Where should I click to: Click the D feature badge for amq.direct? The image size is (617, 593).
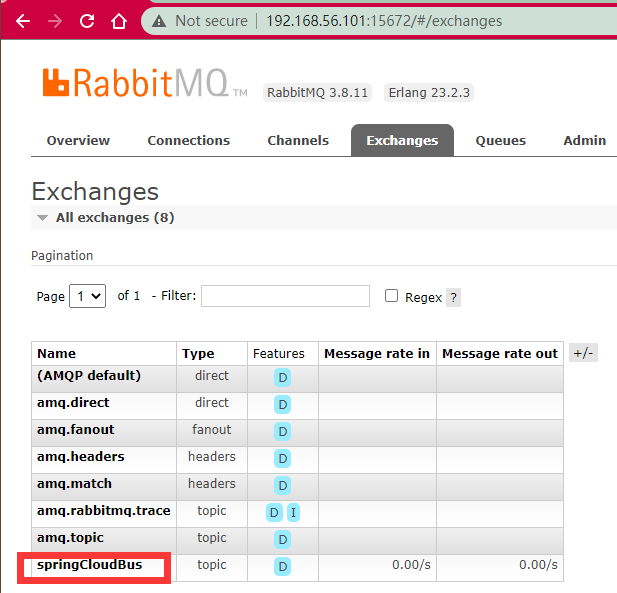pyautogui.click(x=283, y=405)
